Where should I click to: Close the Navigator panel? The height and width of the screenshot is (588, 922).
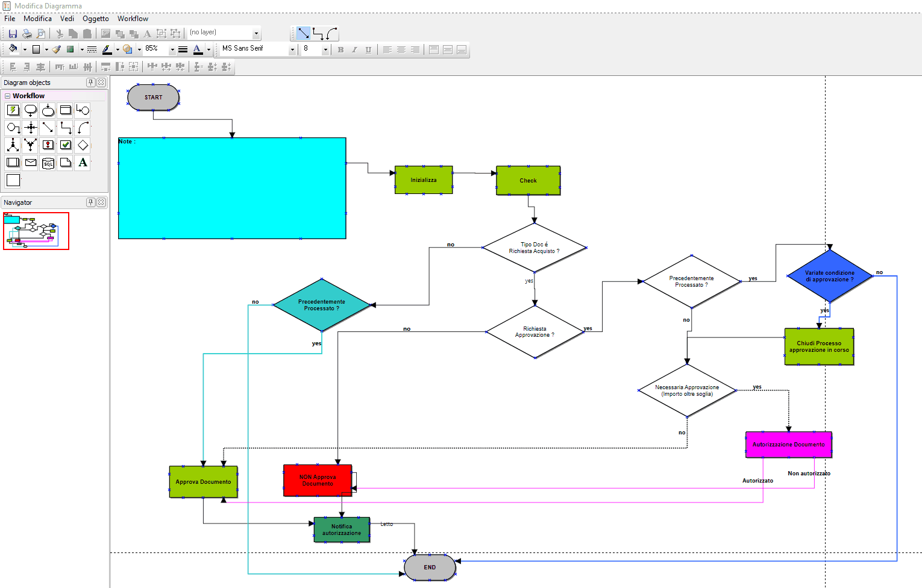point(101,202)
